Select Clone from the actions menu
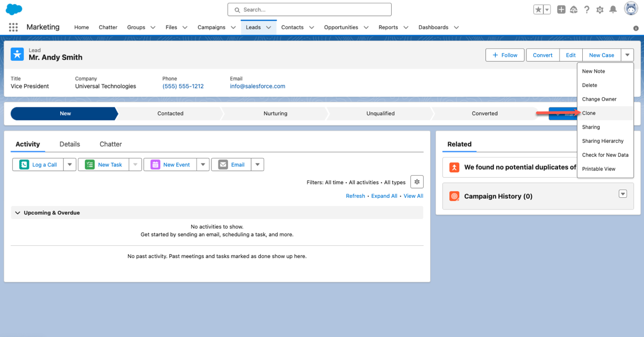Image resolution: width=644 pixels, height=337 pixels. click(x=589, y=113)
